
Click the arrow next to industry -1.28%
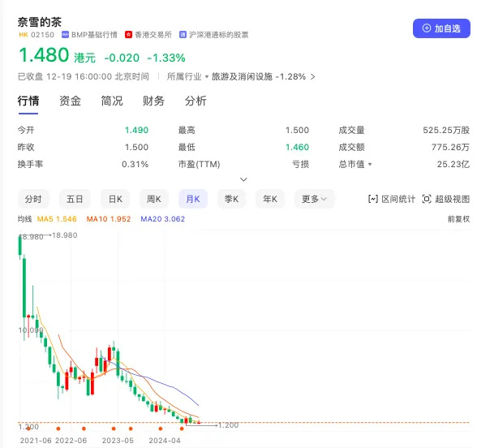(x=313, y=76)
